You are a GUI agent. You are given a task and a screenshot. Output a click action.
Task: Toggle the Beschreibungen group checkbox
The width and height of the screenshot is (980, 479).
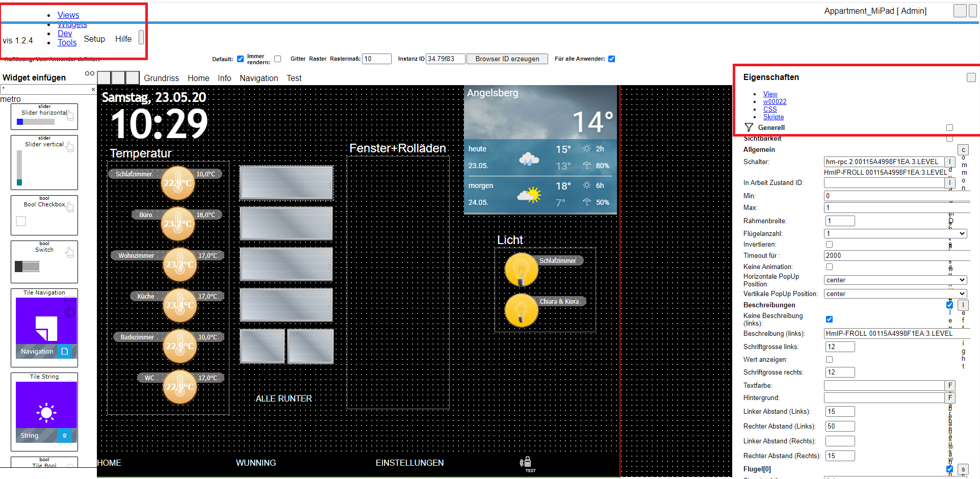(x=949, y=305)
